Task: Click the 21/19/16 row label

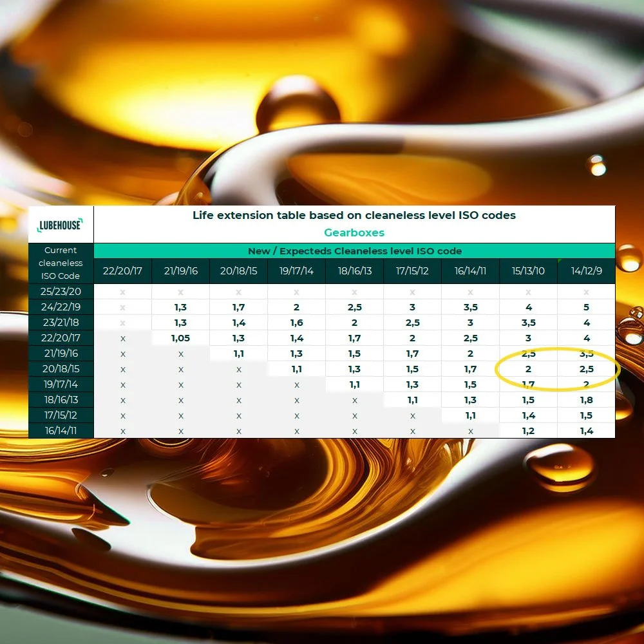Action: [61, 354]
